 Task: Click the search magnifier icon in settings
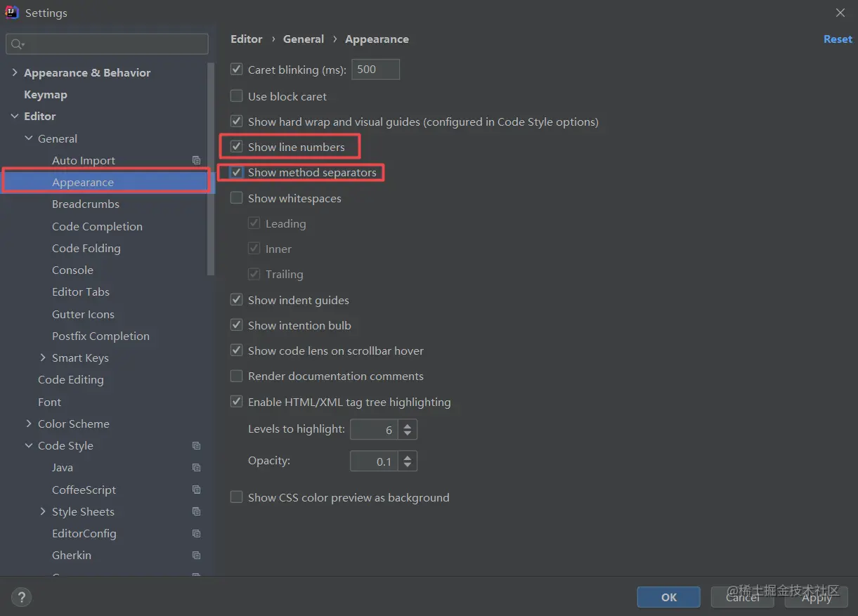(x=17, y=44)
